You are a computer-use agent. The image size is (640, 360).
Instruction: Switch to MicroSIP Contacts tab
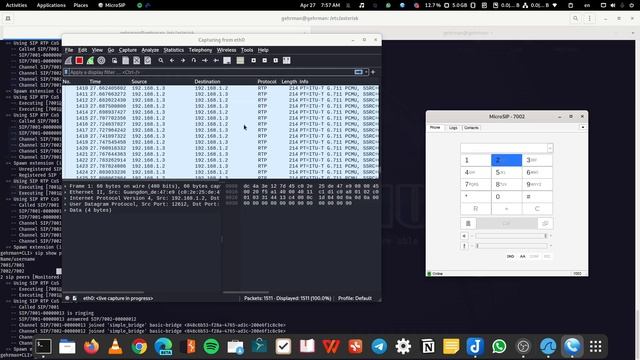point(471,128)
